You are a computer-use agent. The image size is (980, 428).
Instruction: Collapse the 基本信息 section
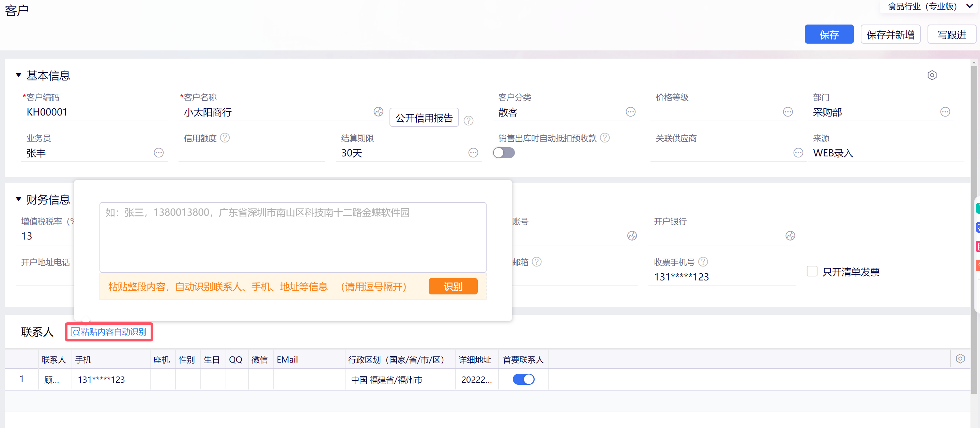(18, 75)
